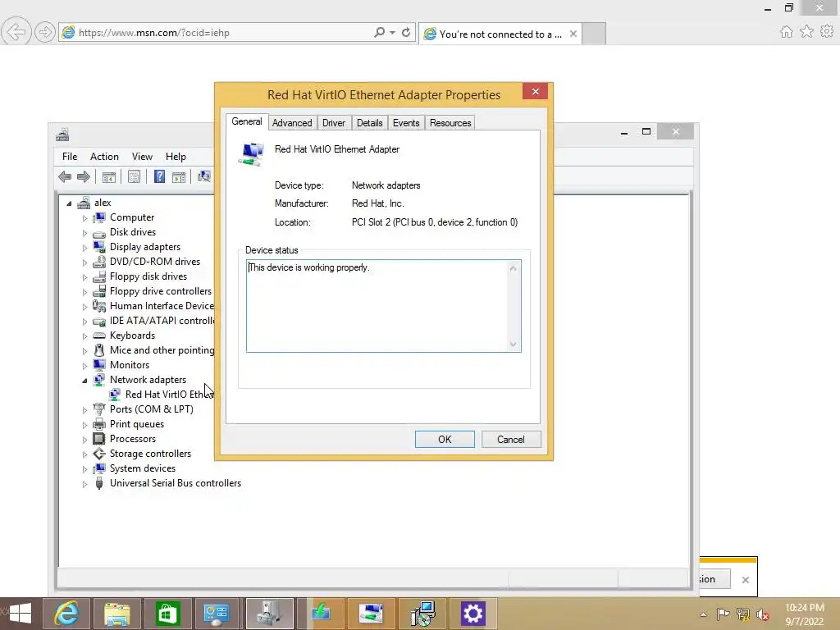Select the General tab
Viewport: 840px width, 630px height.
(247, 121)
